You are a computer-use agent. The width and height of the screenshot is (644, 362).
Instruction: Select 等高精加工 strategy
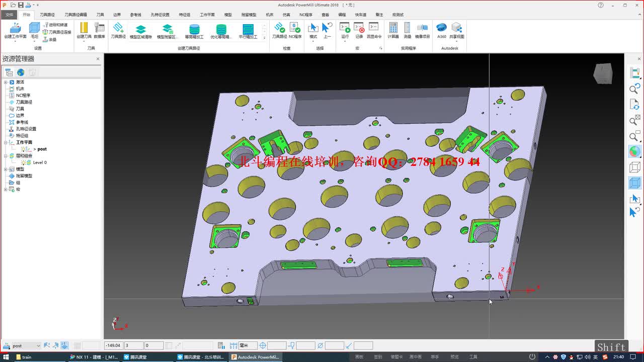(194, 31)
